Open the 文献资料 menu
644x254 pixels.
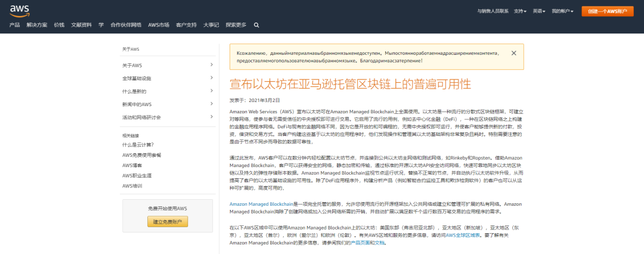point(81,25)
